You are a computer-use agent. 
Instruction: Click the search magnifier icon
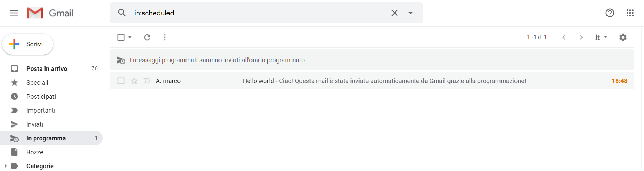pyautogui.click(x=122, y=13)
